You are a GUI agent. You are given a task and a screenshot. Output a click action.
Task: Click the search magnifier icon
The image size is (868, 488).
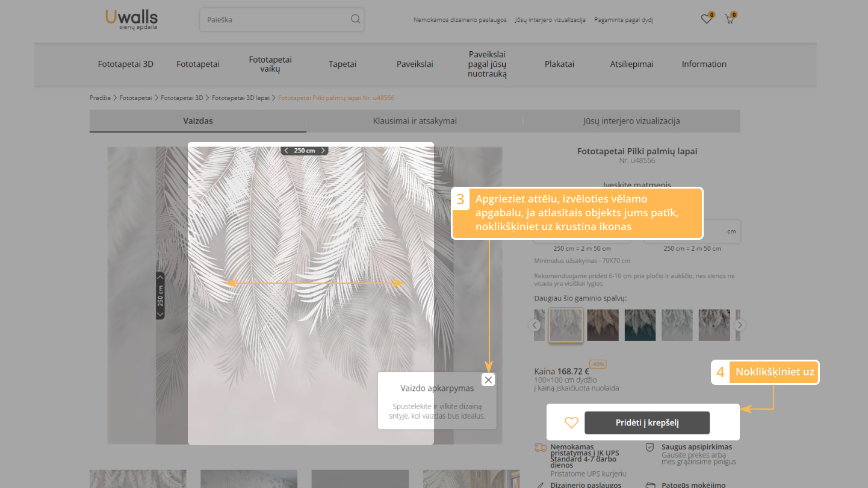[x=355, y=19]
